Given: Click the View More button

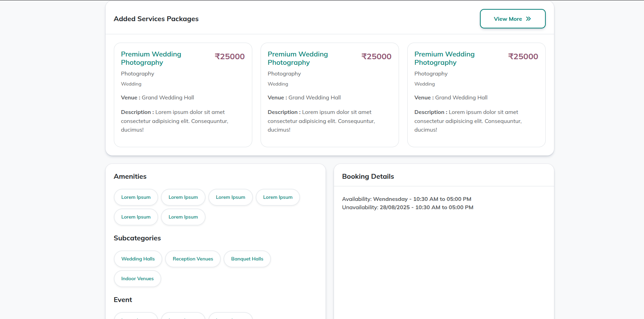Looking at the screenshot, I should [x=512, y=19].
